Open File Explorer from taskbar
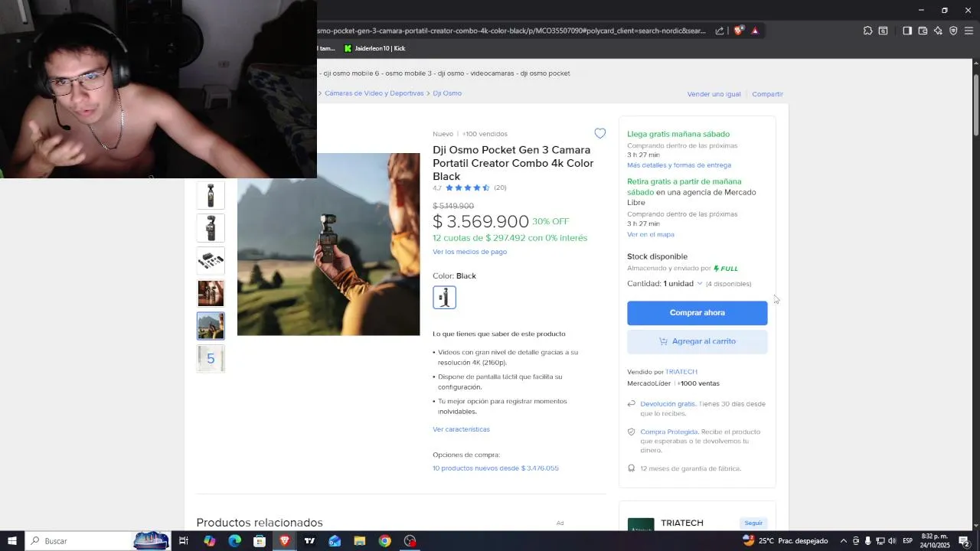 click(360, 541)
